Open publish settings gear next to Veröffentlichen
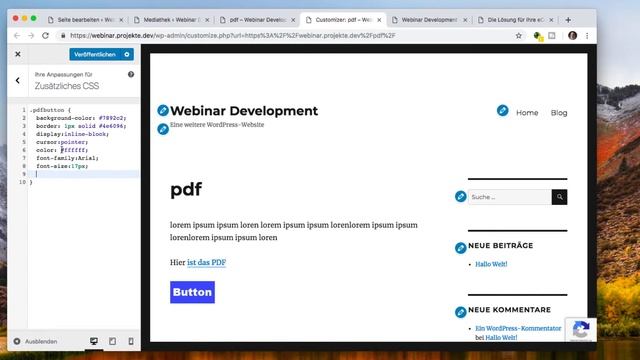 [127, 54]
